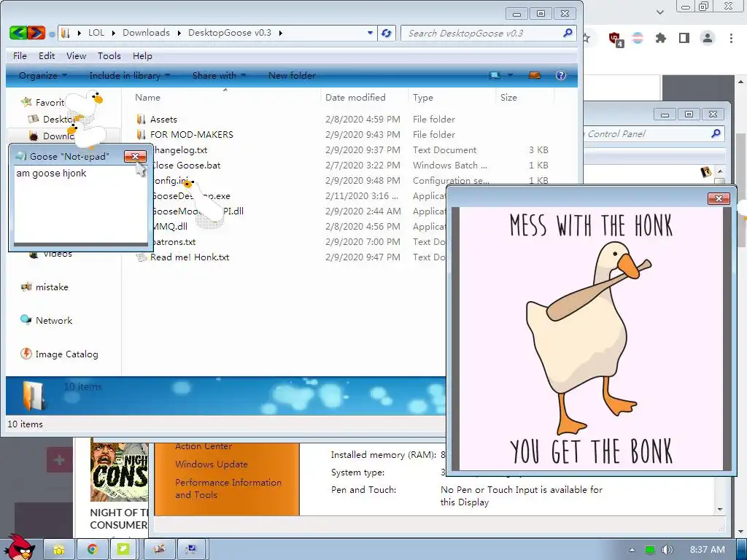Open the volume speaker tray icon

(x=667, y=550)
